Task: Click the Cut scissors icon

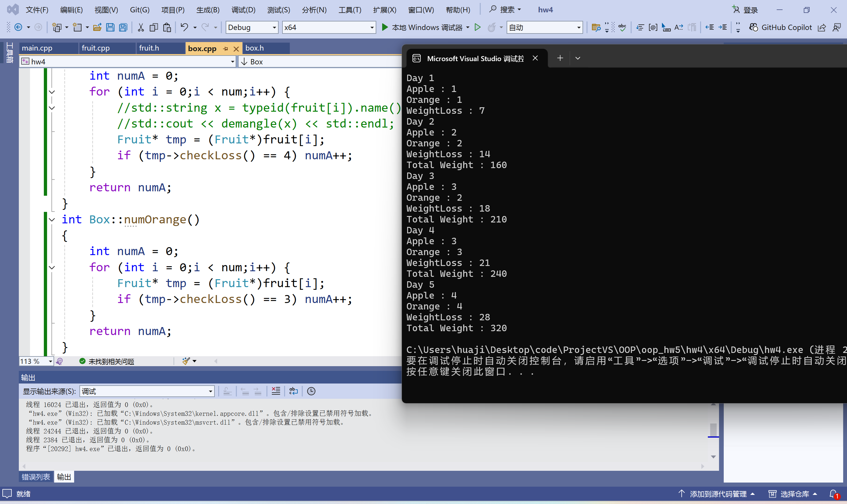Action: (x=141, y=28)
